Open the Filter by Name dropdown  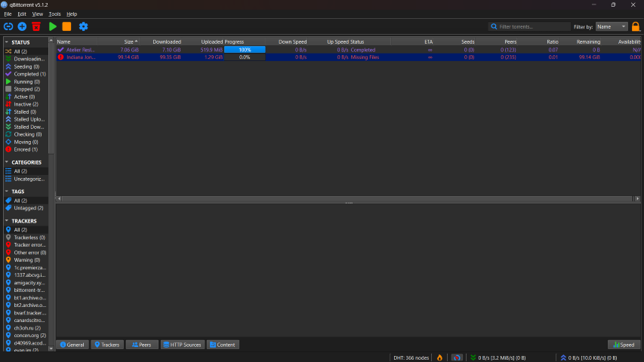tap(612, 26)
